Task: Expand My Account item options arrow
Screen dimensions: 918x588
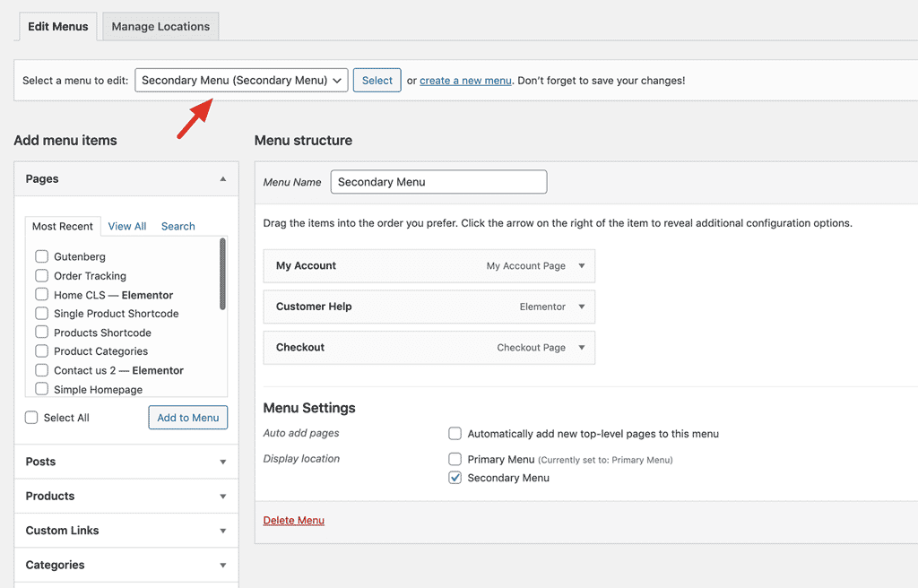Action: coord(581,266)
